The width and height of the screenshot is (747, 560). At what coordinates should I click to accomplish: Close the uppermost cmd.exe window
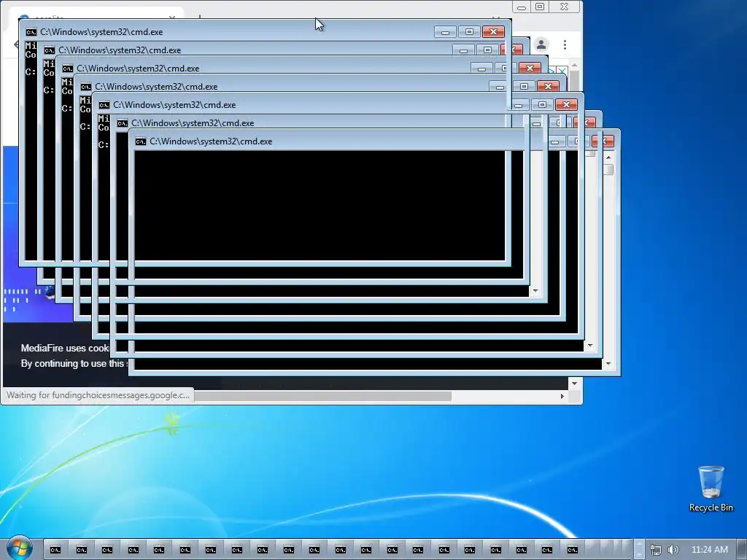[x=493, y=32]
